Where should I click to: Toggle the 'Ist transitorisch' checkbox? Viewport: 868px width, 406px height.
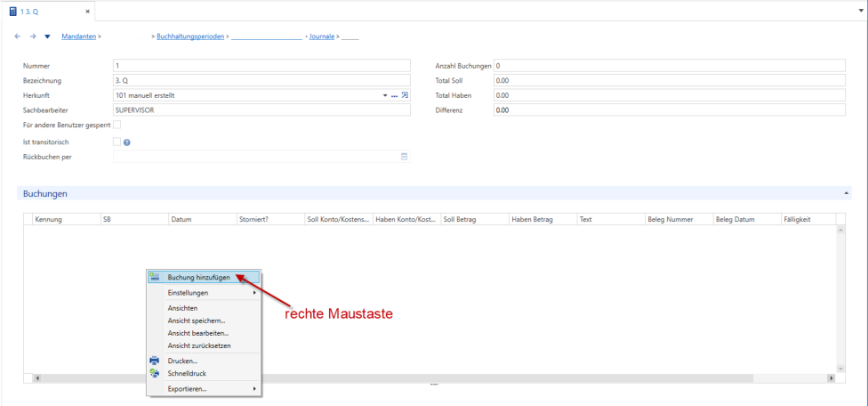[x=117, y=142]
